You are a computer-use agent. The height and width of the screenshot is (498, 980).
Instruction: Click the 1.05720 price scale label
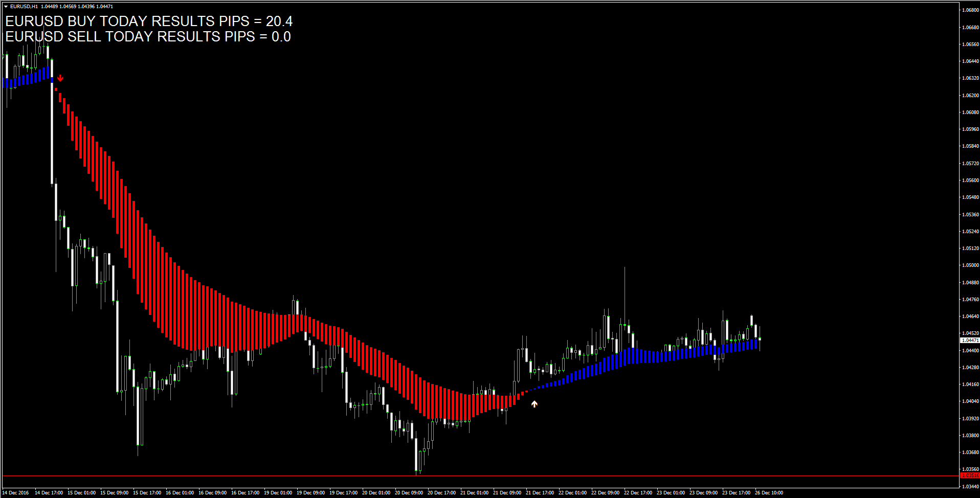pyautogui.click(x=970, y=164)
